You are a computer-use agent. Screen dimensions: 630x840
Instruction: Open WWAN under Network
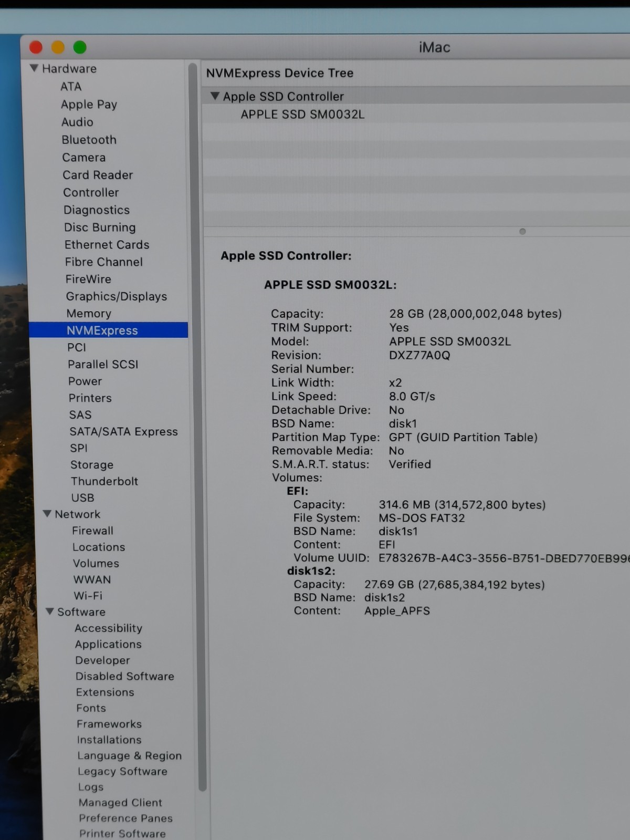coord(92,579)
